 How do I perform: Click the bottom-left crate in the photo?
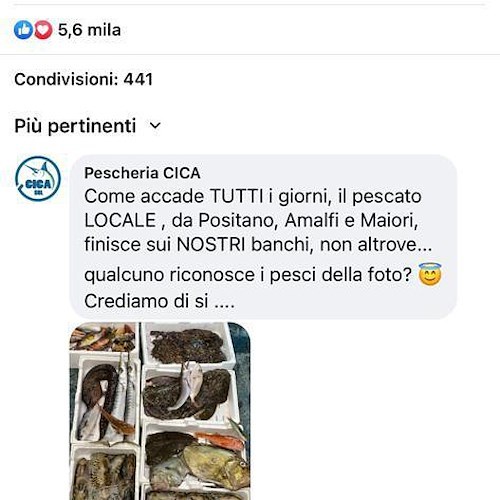click(105, 473)
